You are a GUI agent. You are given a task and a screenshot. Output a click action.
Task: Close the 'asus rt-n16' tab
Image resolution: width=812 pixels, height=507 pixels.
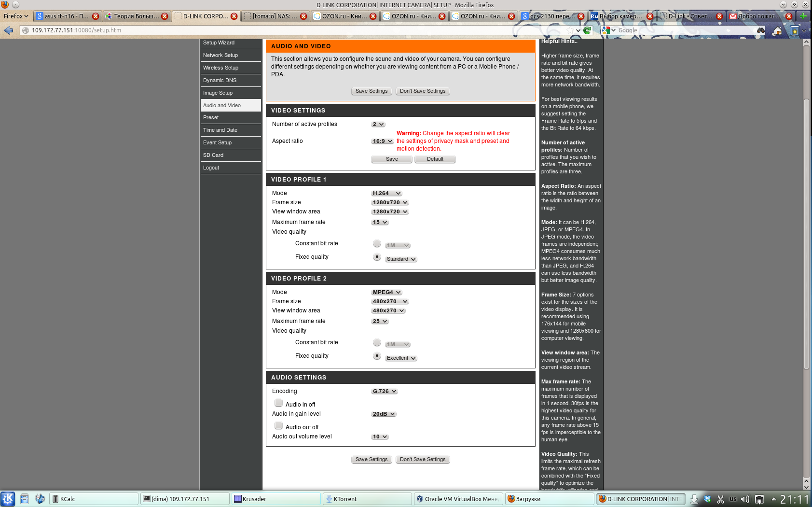click(x=96, y=16)
